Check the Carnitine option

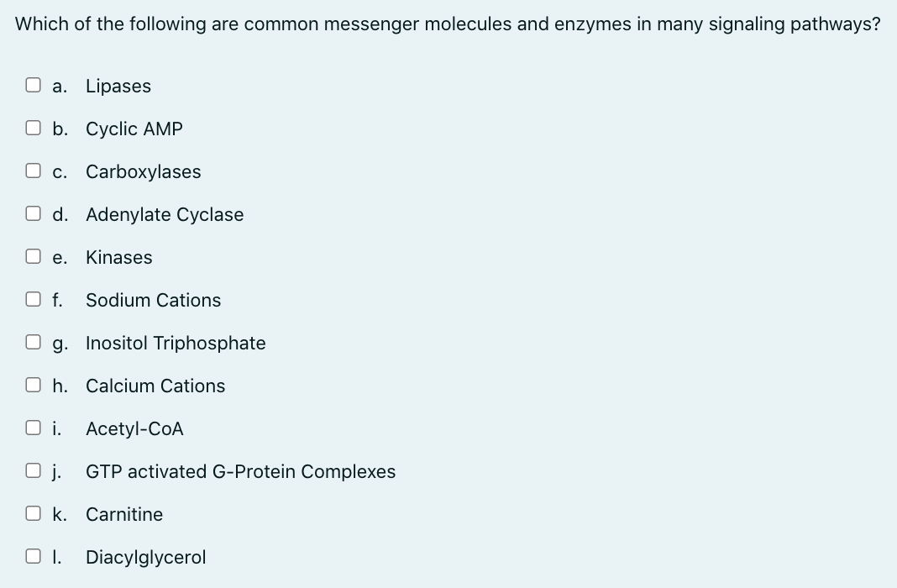pyautogui.click(x=33, y=512)
